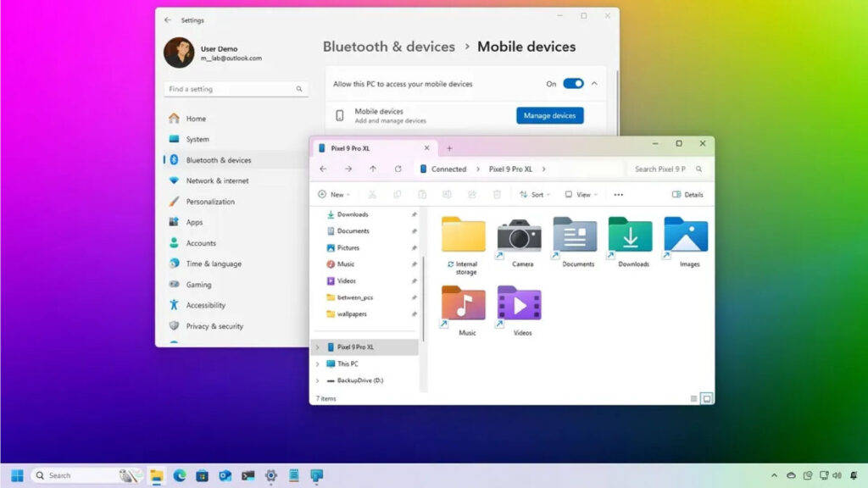Switch to large icons view in status bar
Viewport: 868px width, 488px height.
coord(706,398)
